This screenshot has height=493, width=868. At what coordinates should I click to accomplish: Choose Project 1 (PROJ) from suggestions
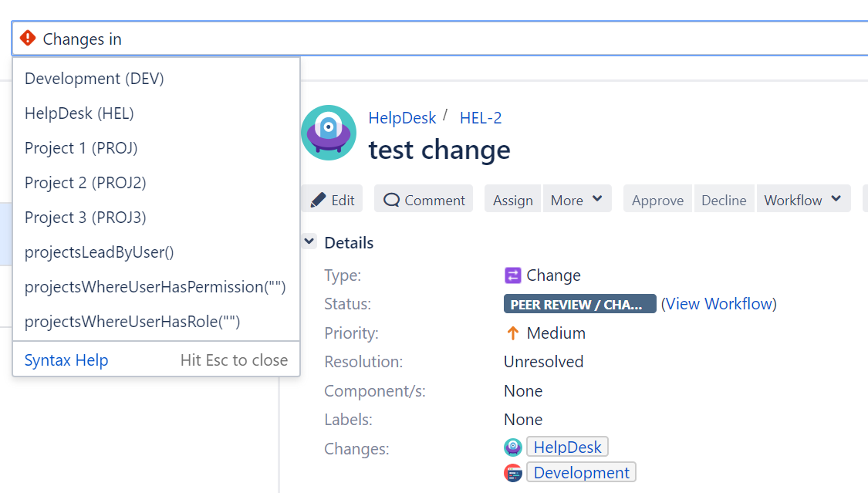click(156, 148)
